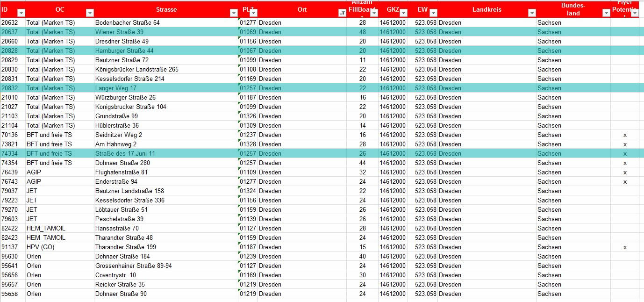Select the ID cell 79037
The height and width of the screenshot is (302, 644).
[13, 191]
